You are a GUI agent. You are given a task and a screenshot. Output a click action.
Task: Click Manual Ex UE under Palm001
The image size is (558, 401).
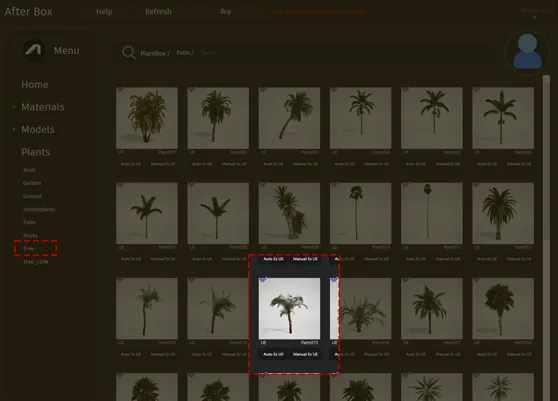163,164
